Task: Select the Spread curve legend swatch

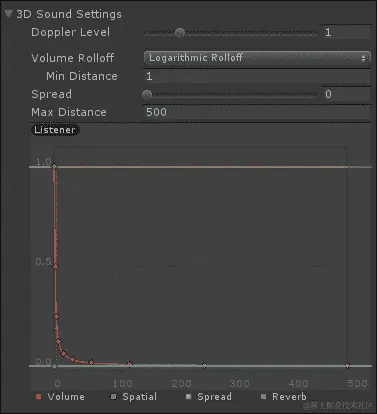Action: pyautogui.click(x=189, y=397)
